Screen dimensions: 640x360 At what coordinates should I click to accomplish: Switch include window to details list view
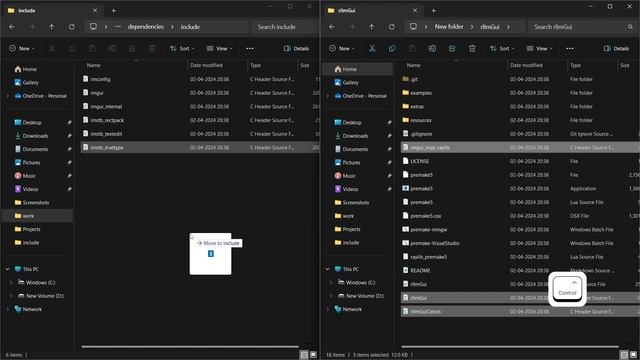tap(304, 355)
